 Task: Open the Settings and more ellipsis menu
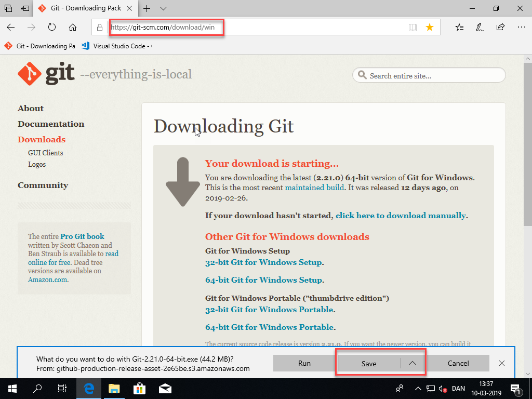tap(522, 27)
